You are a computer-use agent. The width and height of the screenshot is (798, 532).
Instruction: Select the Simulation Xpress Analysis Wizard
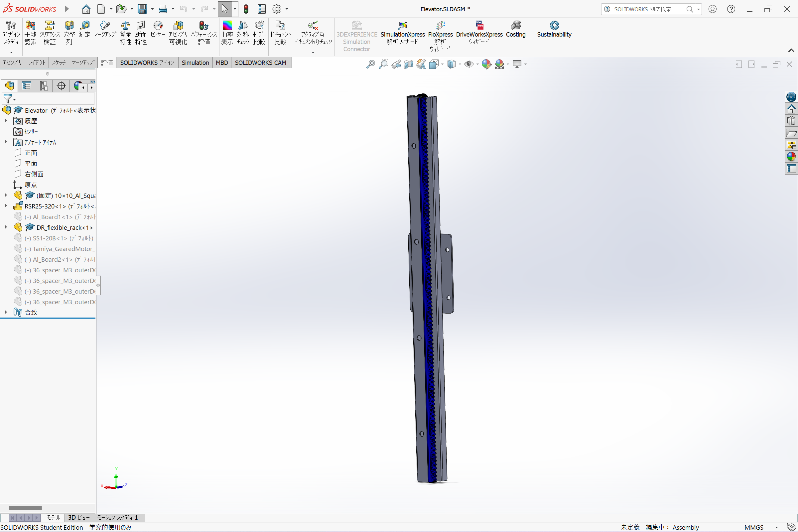click(403, 35)
